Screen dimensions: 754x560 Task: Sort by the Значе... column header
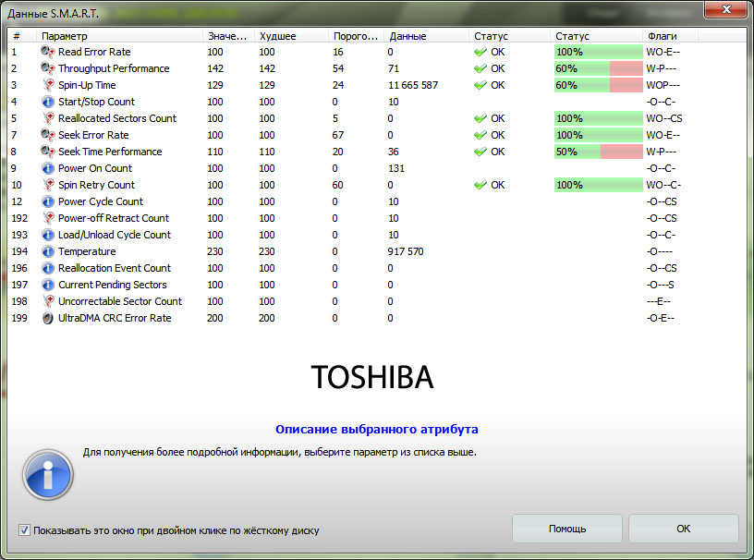click(x=228, y=36)
